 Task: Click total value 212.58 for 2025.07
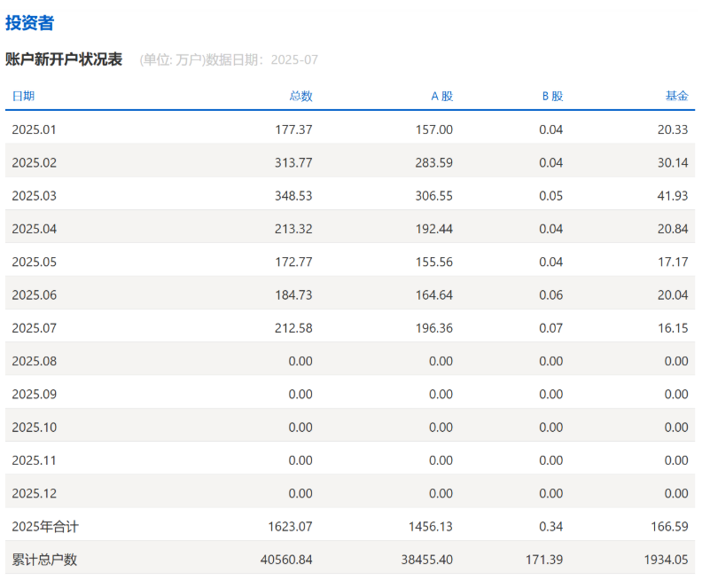coord(293,328)
